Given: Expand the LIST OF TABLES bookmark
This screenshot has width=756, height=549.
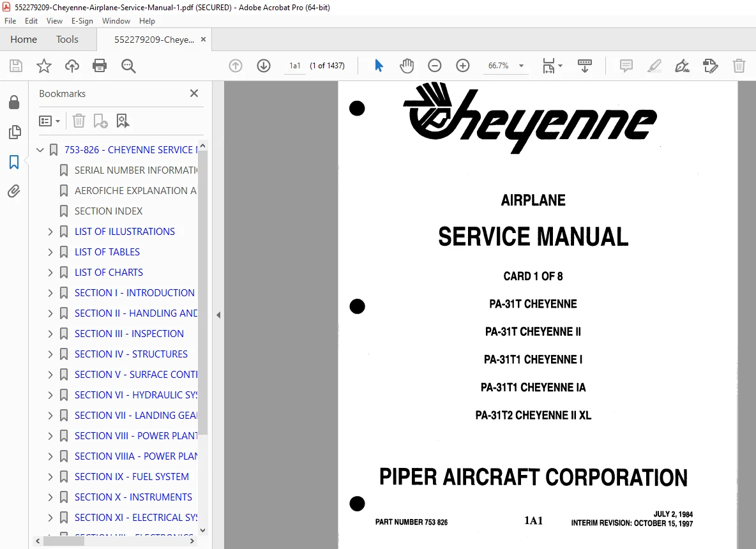Looking at the screenshot, I should click(50, 252).
